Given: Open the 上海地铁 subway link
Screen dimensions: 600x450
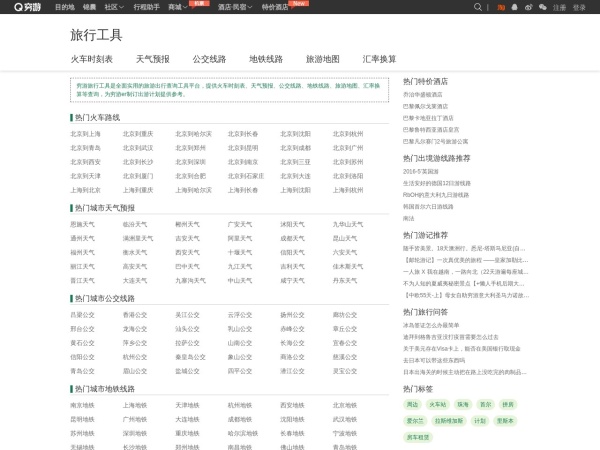Looking at the screenshot, I should pyautogui.click(x=136, y=405).
